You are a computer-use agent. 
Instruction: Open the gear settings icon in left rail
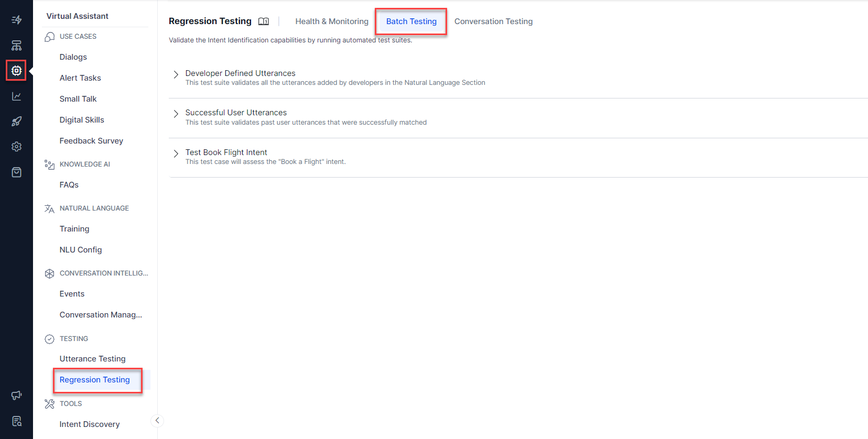(x=16, y=147)
